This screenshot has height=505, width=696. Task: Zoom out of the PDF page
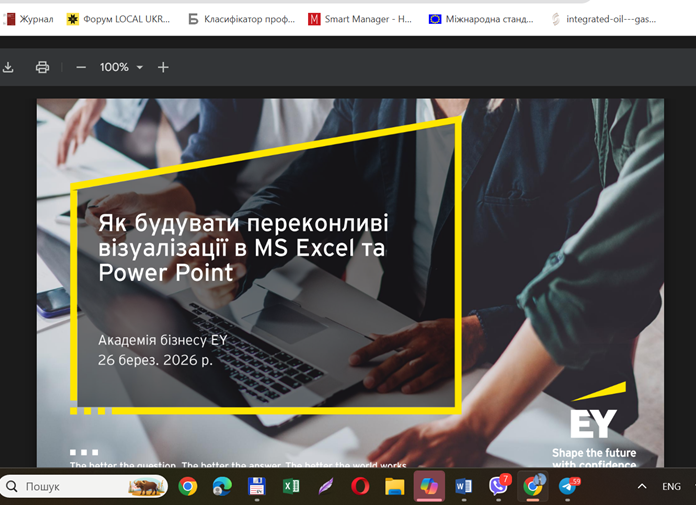point(81,67)
